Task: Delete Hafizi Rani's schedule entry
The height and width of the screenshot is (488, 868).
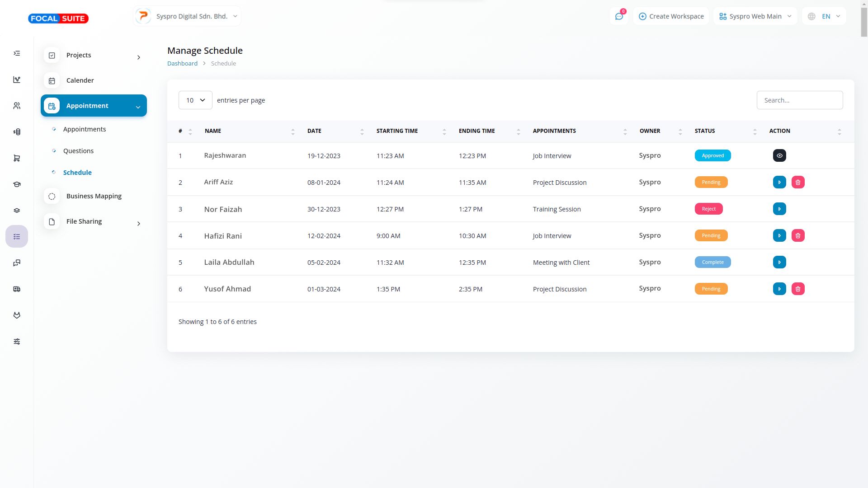Action: tap(798, 235)
